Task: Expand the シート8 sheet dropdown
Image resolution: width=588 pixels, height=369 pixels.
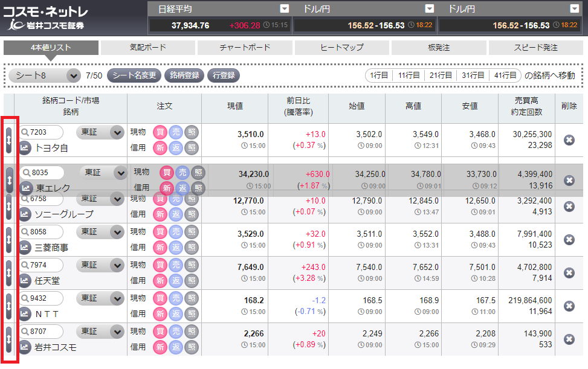Action: pos(73,75)
